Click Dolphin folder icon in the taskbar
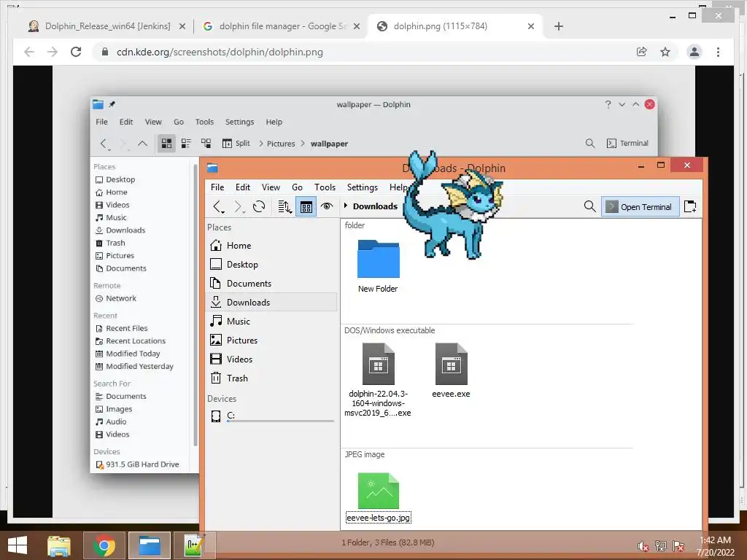This screenshot has height=560, width=747. coord(150,545)
